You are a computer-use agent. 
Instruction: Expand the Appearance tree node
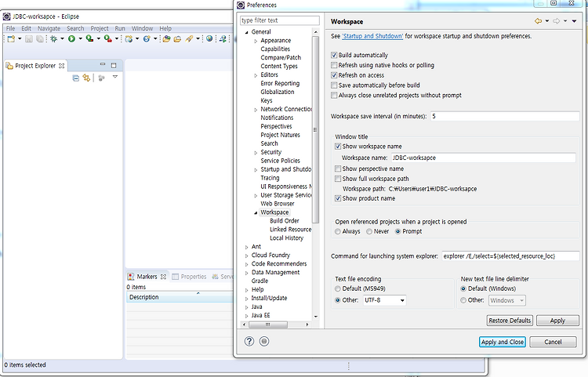tap(256, 41)
